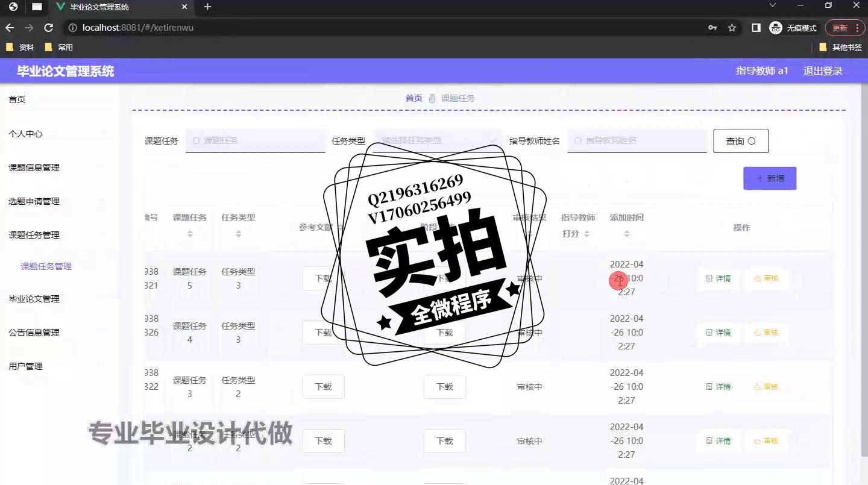Open the incognito 无痕模式 indicator

tap(793, 28)
